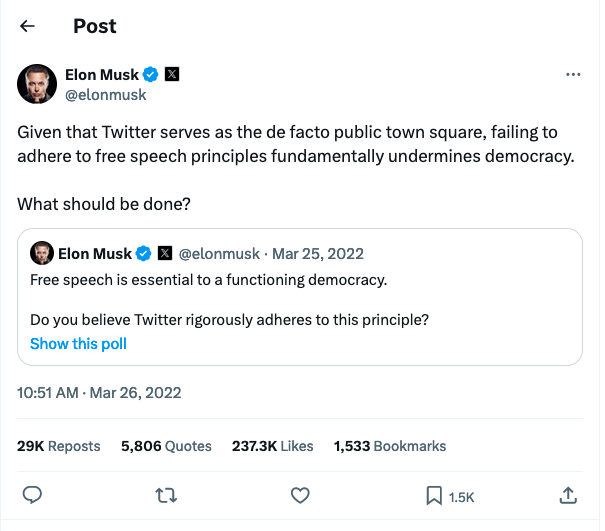This screenshot has width=605, height=531.
Task: Open the three-dot more options menu
Action: coord(573,75)
